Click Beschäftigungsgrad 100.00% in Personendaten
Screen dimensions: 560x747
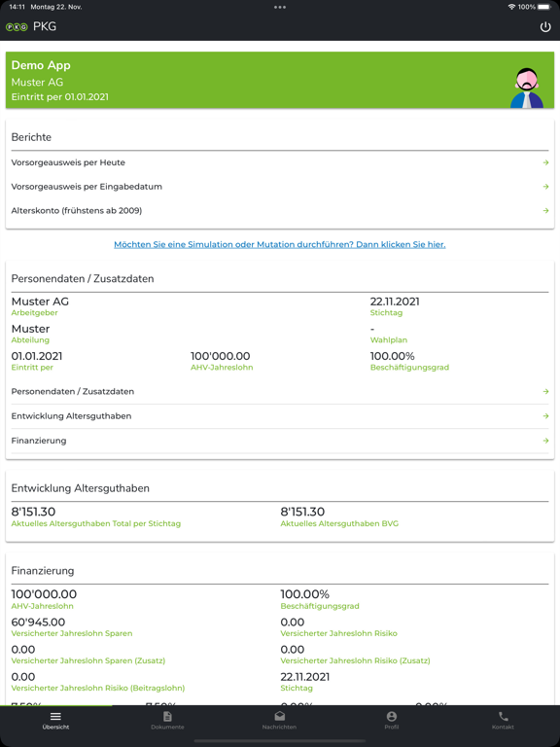pyautogui.click(x=393, y=356)
